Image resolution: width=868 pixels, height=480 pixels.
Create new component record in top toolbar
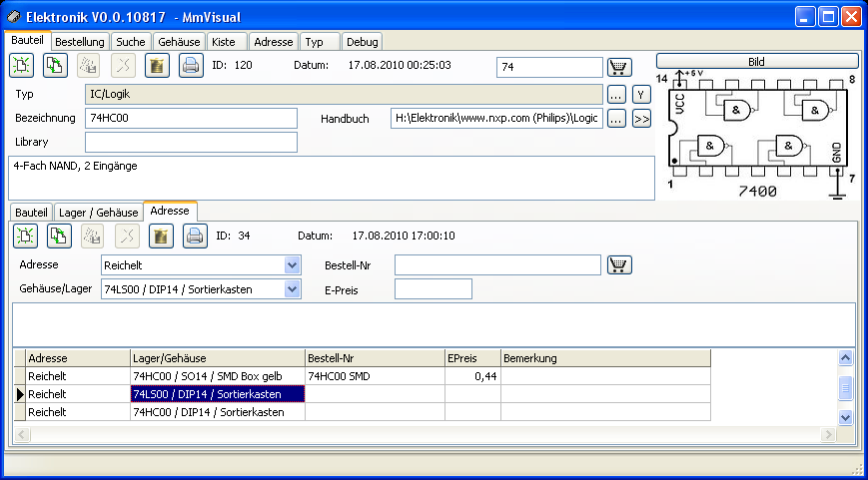point(21,65)
